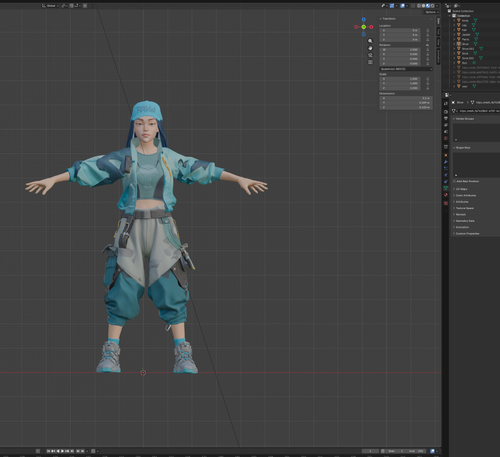This screenshot has width=500, height=457.
Task: Click the Scale X value field
Action: tap(400, 79)
